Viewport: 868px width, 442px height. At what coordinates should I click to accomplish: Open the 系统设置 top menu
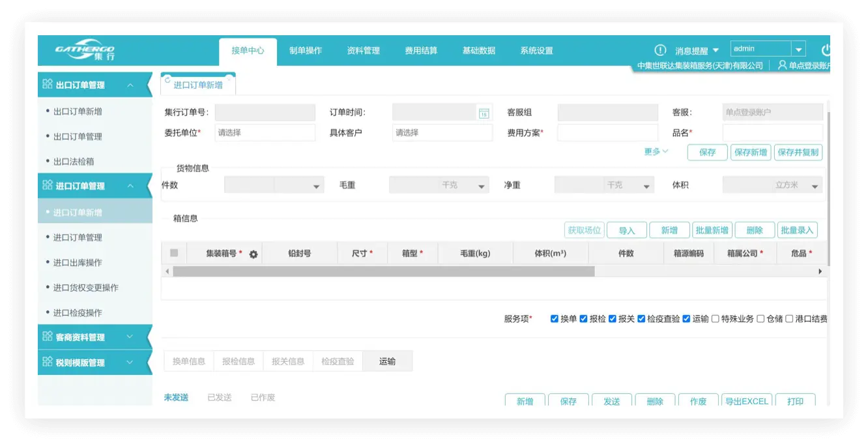(x=536, y=51)
